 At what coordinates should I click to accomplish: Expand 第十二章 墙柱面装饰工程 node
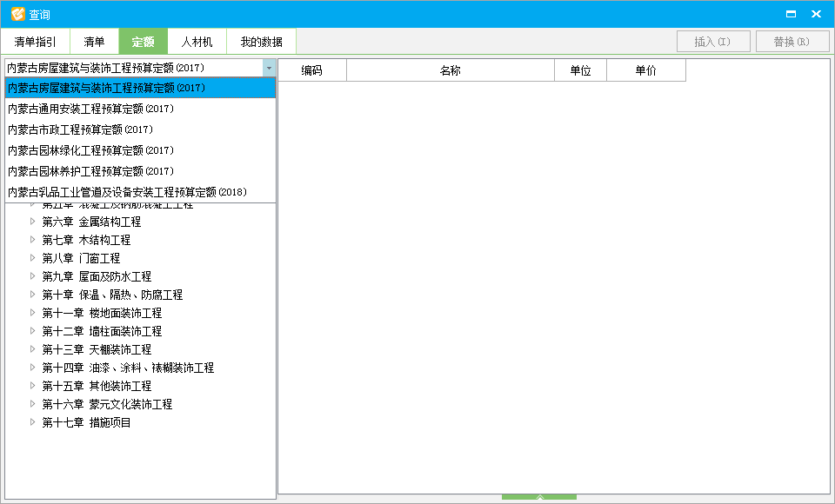32,330
